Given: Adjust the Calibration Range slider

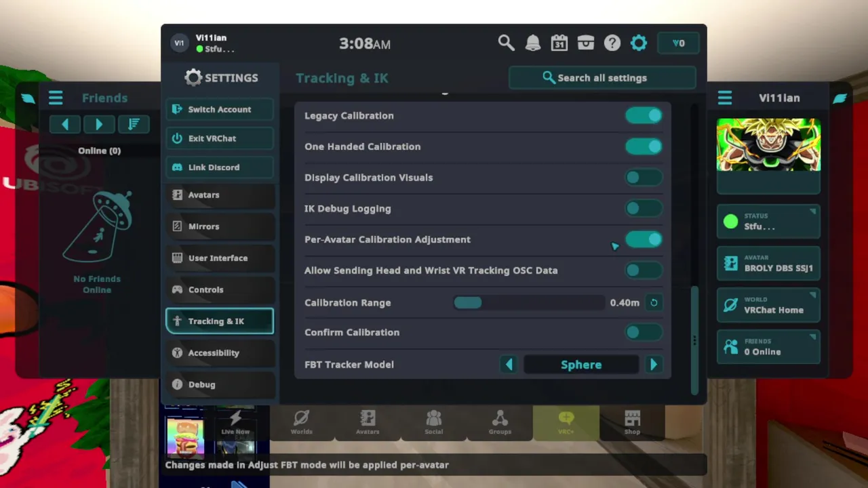Looking at the screenshot, I should tap(529, 303).
